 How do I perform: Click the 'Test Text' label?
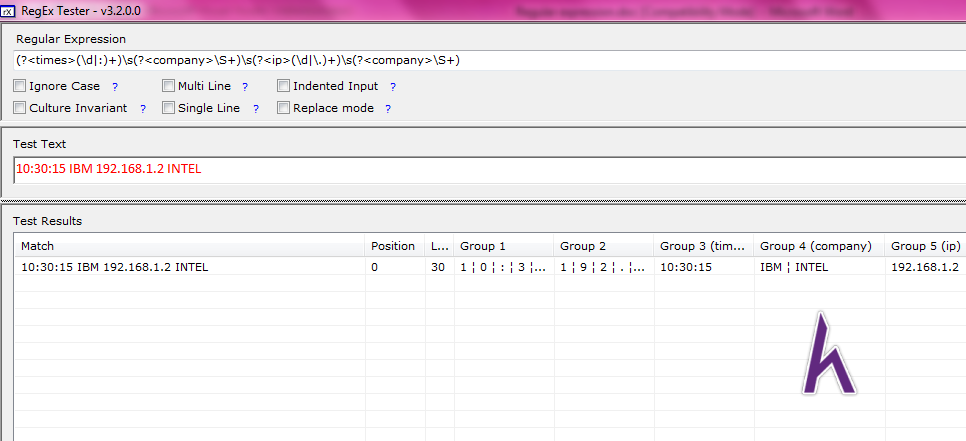[39, 144]
